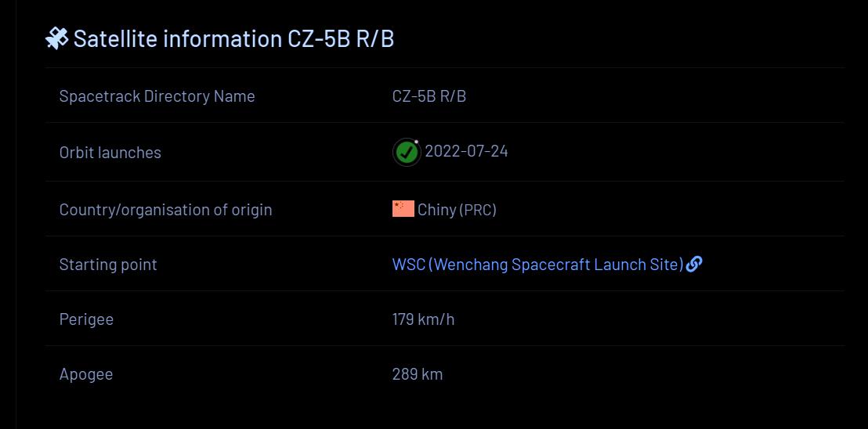Select the launch date 2022-07-24
The image size is (868, 429).
(x=466, y=151)
